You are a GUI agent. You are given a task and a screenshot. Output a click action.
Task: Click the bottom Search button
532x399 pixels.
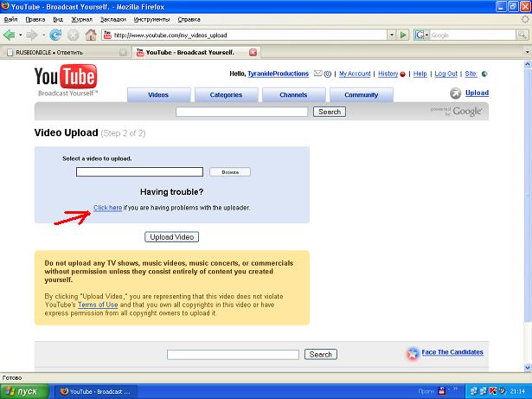pyautogui.click(x=321, y=354)
